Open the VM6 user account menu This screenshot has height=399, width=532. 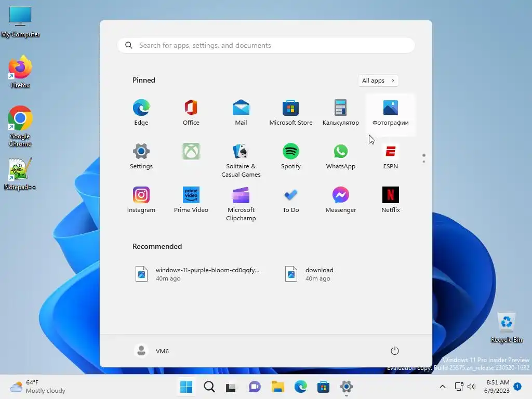click(151, 351)
